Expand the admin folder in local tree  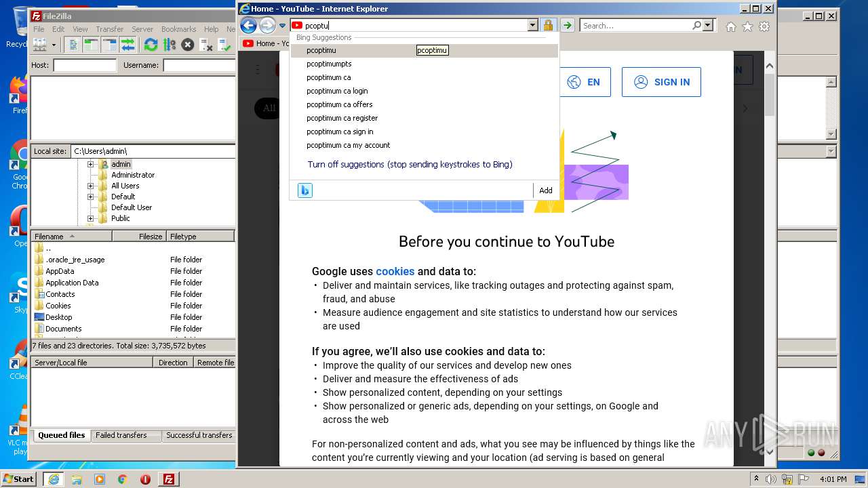(90, 164)
